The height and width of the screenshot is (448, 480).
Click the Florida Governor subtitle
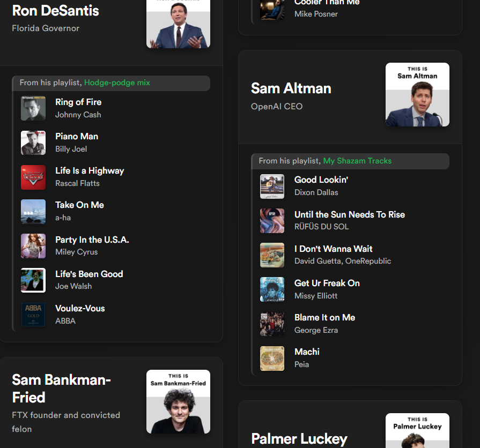(x=46, y=28)
